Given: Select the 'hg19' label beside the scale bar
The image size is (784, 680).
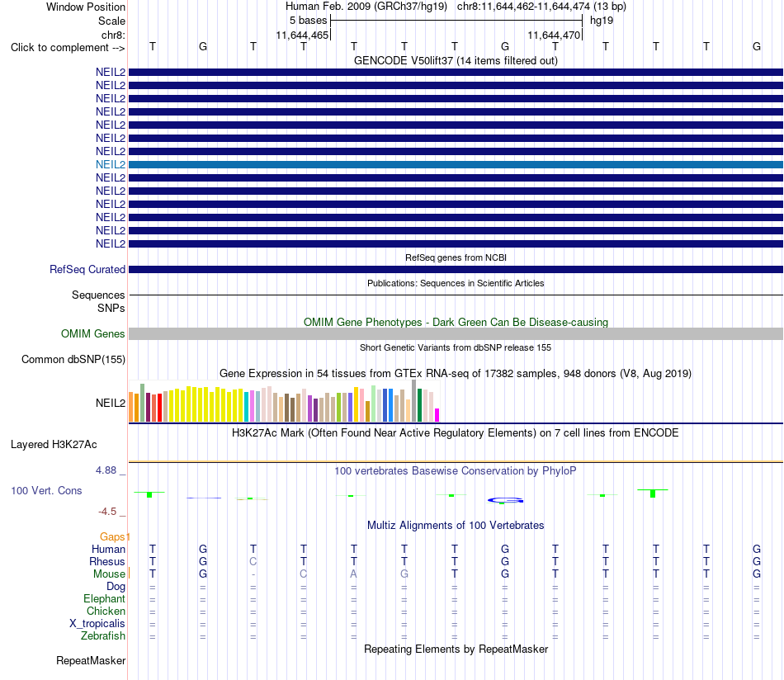Looking at the screenshot, I should [x=602, y=21].
